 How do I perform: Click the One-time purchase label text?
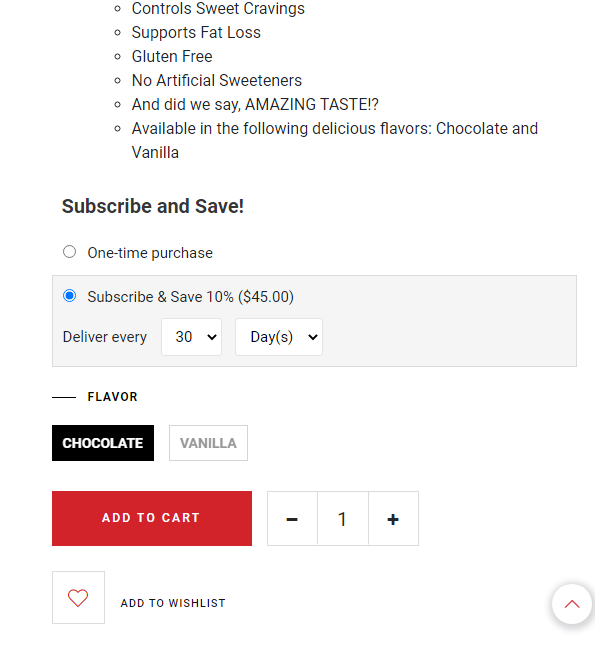(x=150, y=253)
